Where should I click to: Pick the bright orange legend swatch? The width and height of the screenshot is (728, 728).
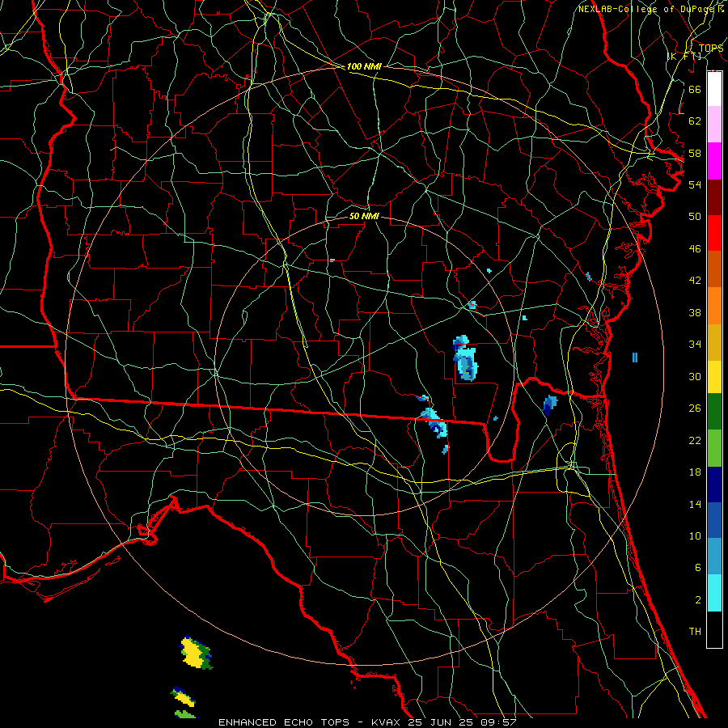pyautogui.click(x=714, y=306)
